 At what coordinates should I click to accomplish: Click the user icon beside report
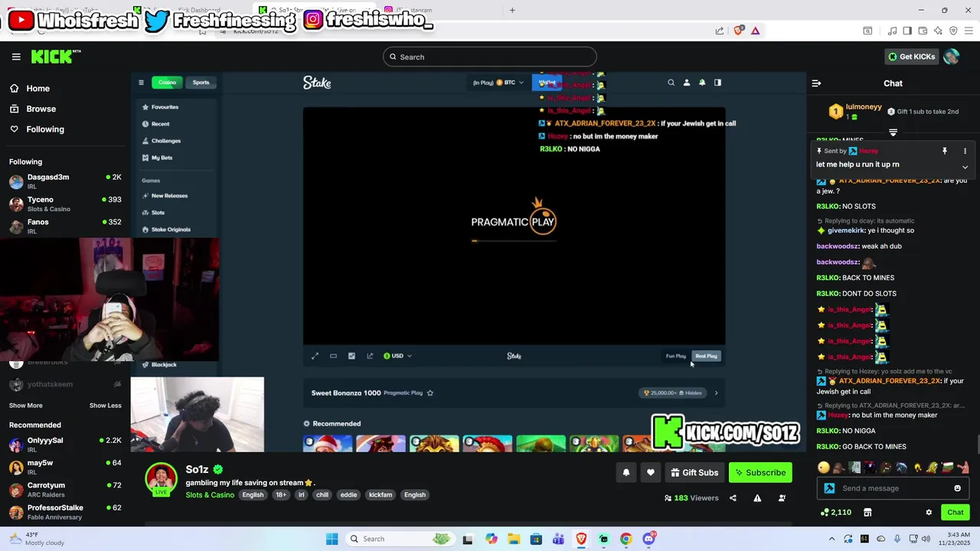pos(782,498)
